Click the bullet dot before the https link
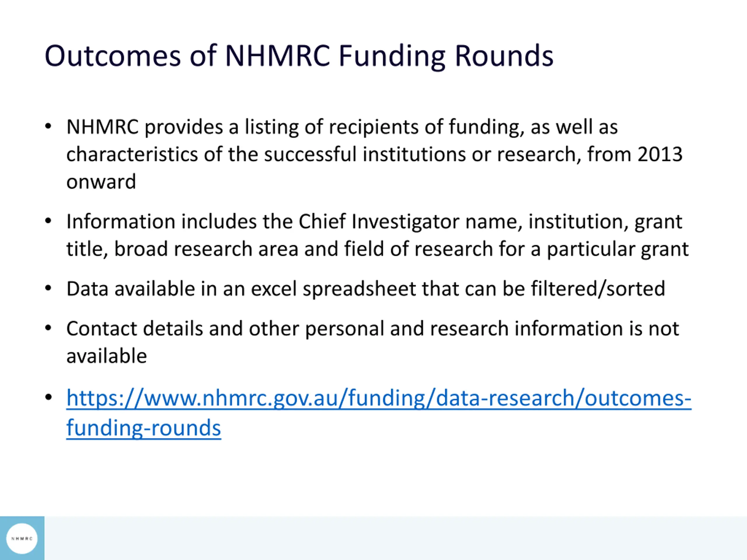747x560 pixels. click(48, 398)
